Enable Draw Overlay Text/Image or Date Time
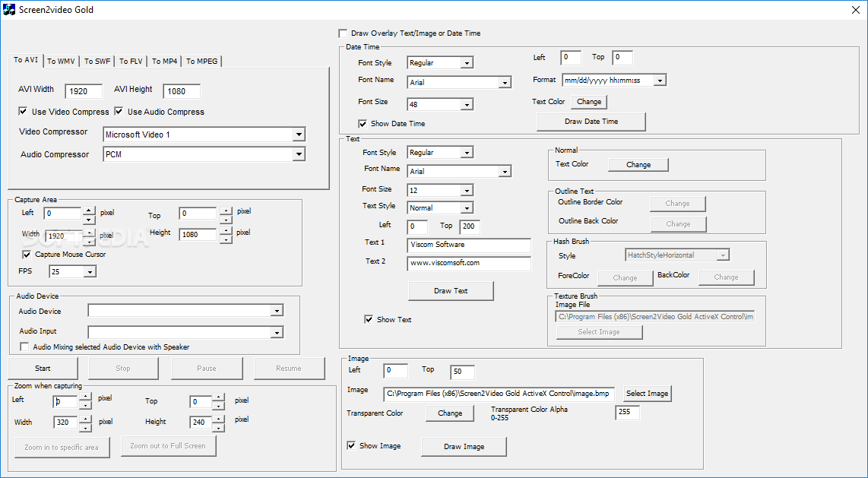This screenshot has height=478, width=868. point(344,33)
